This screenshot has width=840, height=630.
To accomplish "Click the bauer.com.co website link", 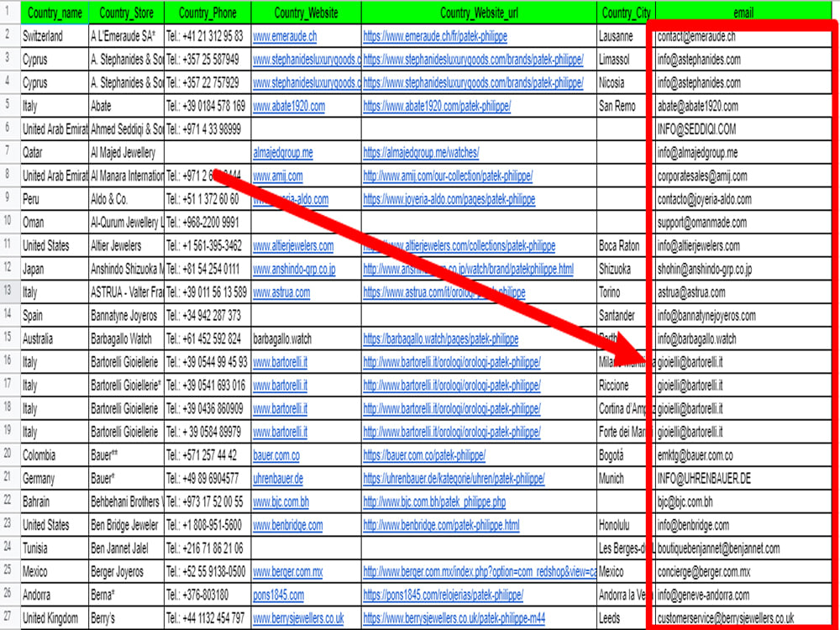I will 276,455.
